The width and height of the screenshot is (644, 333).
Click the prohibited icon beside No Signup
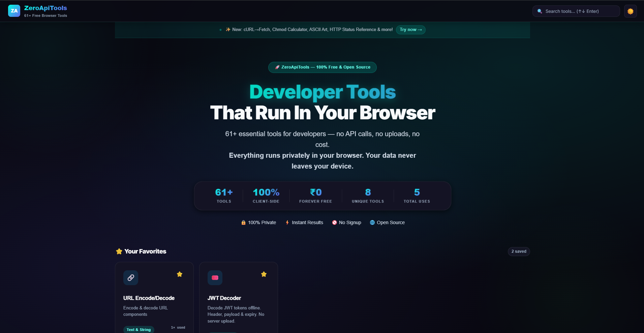pyautogui.click(x=334, y=222)
